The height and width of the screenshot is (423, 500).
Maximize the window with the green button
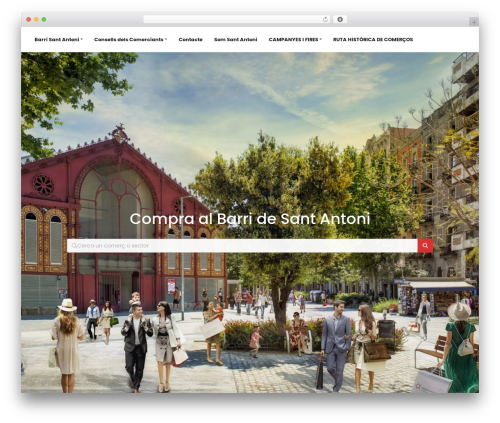click(x=44, y=19)
